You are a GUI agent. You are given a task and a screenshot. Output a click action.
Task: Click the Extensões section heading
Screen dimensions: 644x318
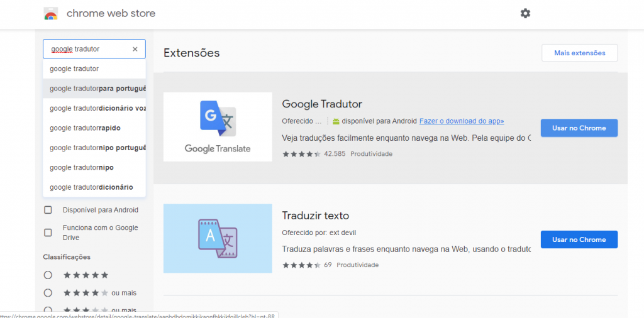[x=191, y=53]
